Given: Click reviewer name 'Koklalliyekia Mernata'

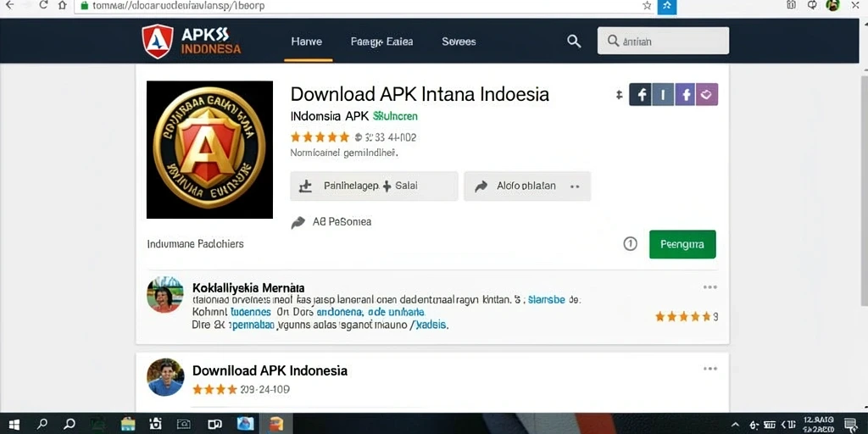Looking at the screenshot, I should pyautogui.click(x=248, y=288).
